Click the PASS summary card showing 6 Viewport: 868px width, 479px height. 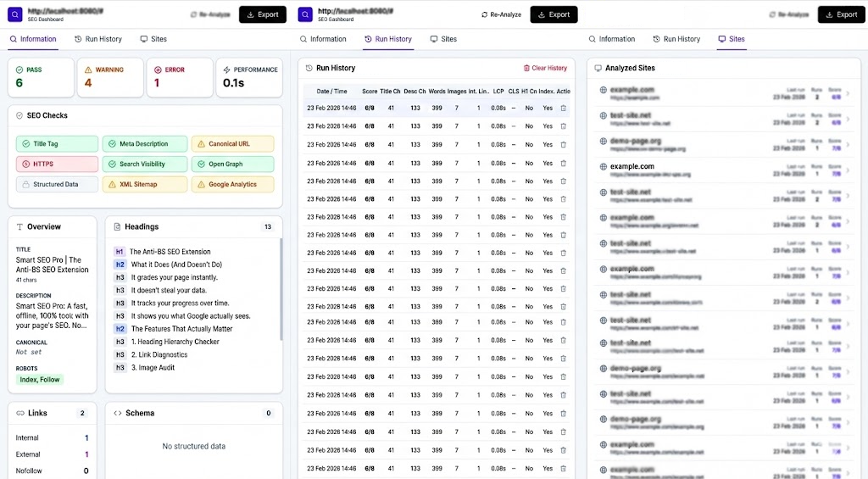(x=41, y=77)
